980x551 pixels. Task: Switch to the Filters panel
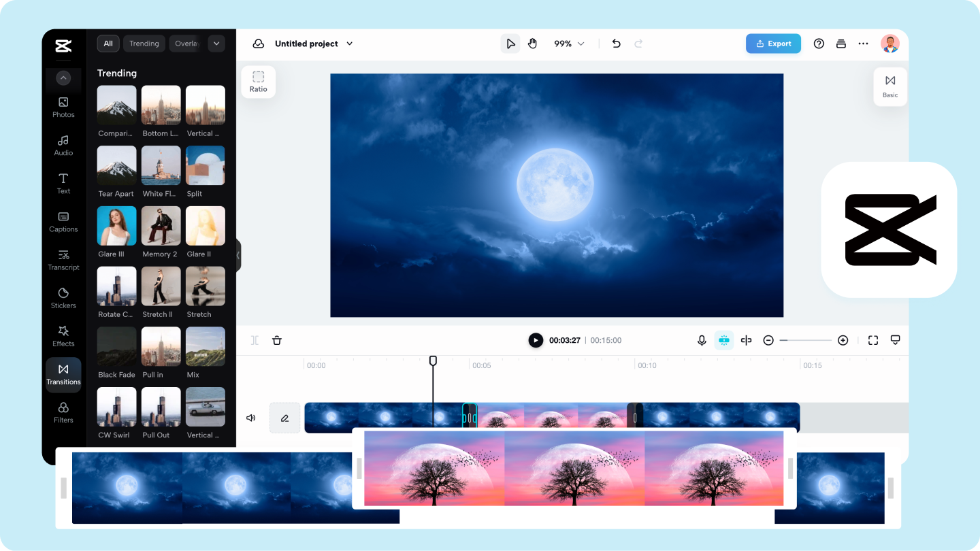(63, 413)
